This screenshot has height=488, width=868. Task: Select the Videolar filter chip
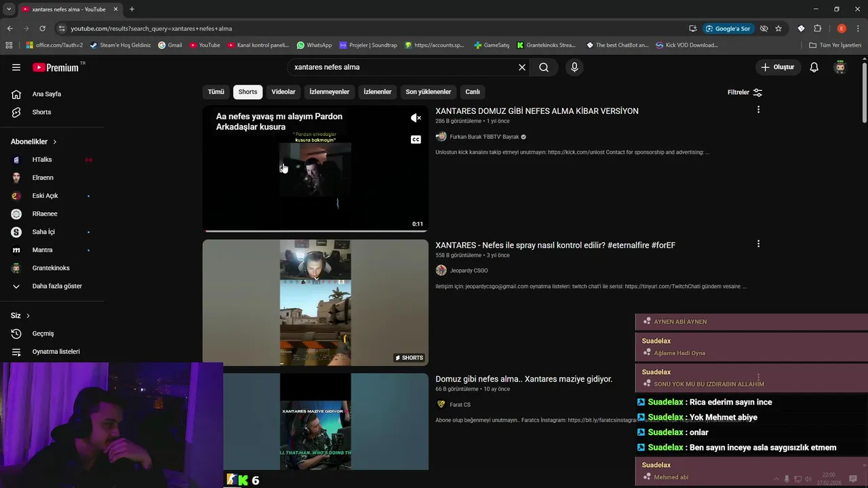(283, 92)
